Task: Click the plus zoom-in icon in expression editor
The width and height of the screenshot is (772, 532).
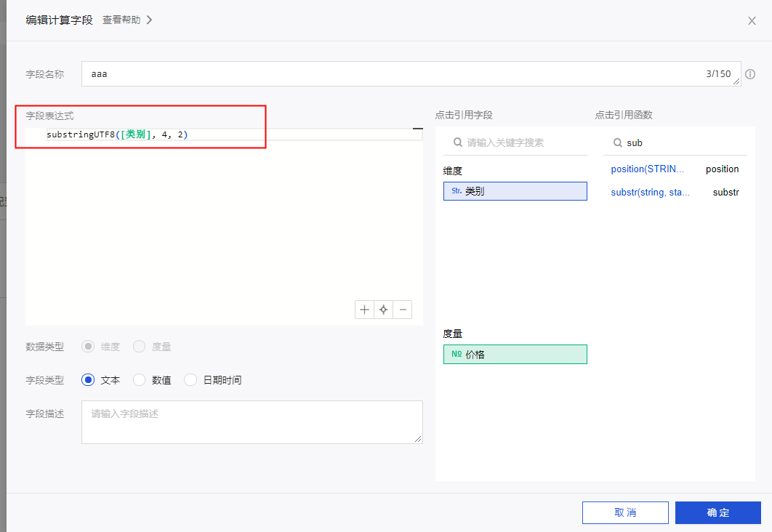Action: 364,310
